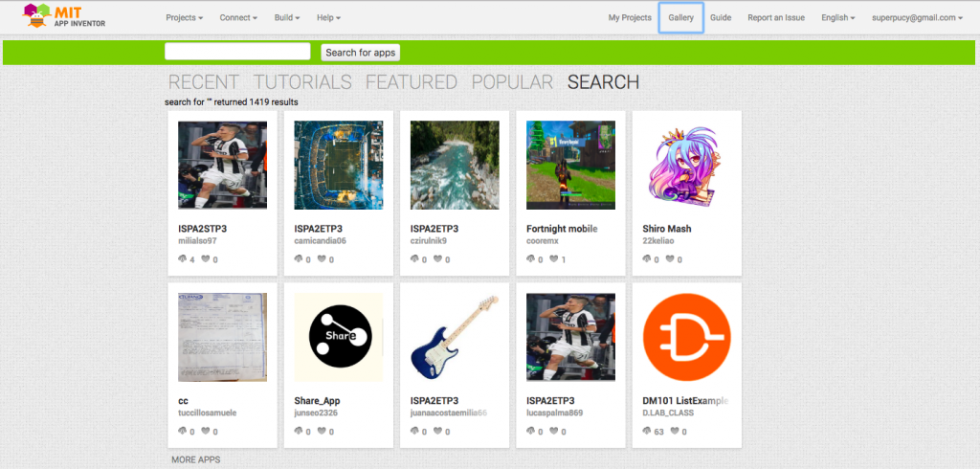This screenshot has width=980, height=469.
Task: Switch to the POPULAR tab
Action: pos(512,82)
